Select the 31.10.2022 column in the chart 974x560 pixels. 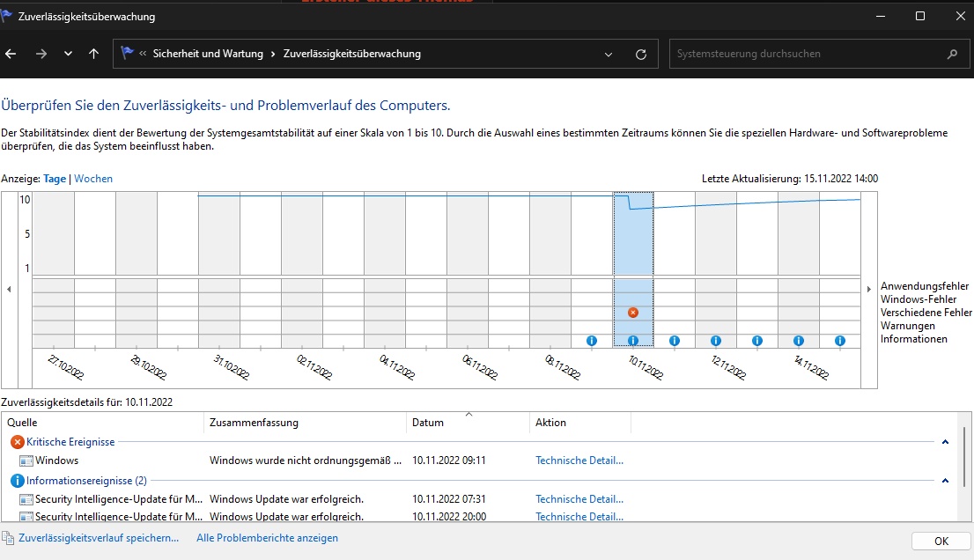pyautogui.click(x=219, y=269)
